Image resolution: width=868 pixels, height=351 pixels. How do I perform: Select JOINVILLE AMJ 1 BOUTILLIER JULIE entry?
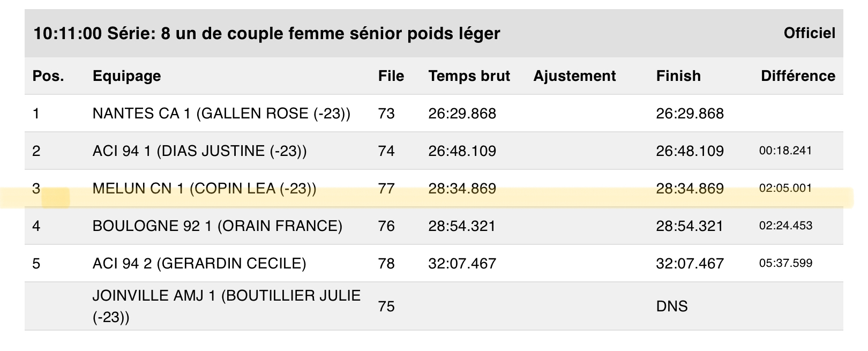coord(227,306)
